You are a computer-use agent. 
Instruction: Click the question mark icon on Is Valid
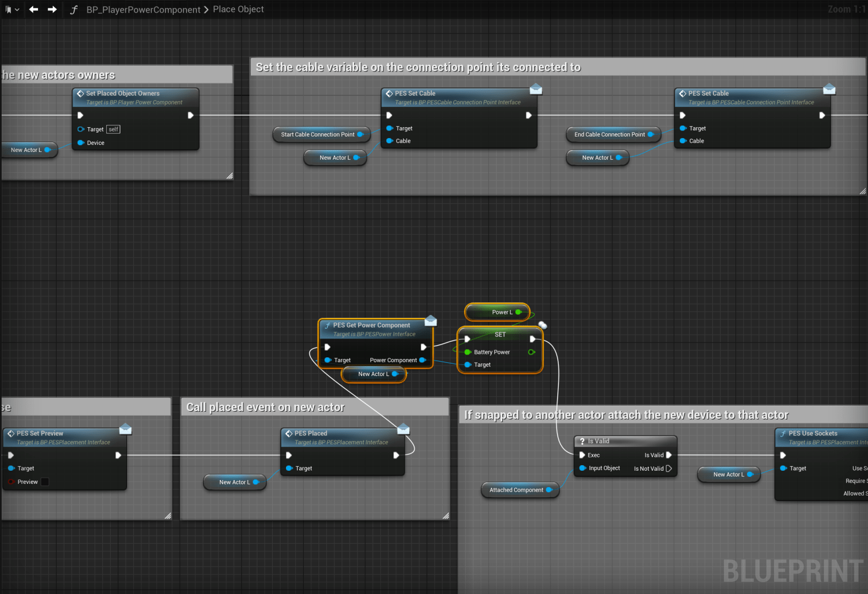(x=582, y=441)
